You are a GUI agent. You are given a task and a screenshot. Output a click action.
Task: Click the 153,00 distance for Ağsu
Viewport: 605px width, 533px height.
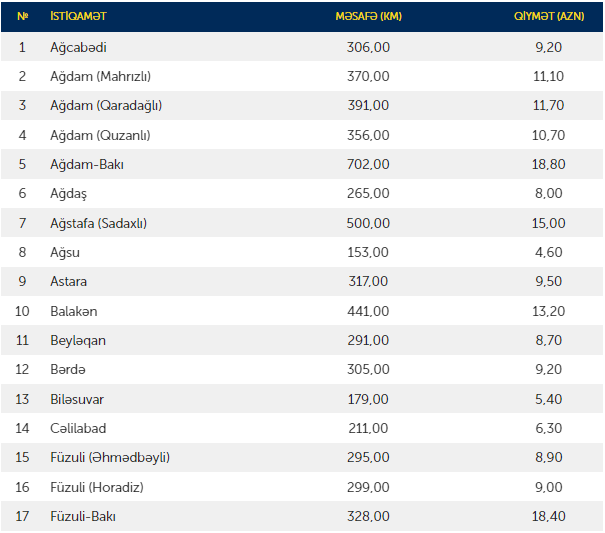pyautogui.click(x=368, y=252)
